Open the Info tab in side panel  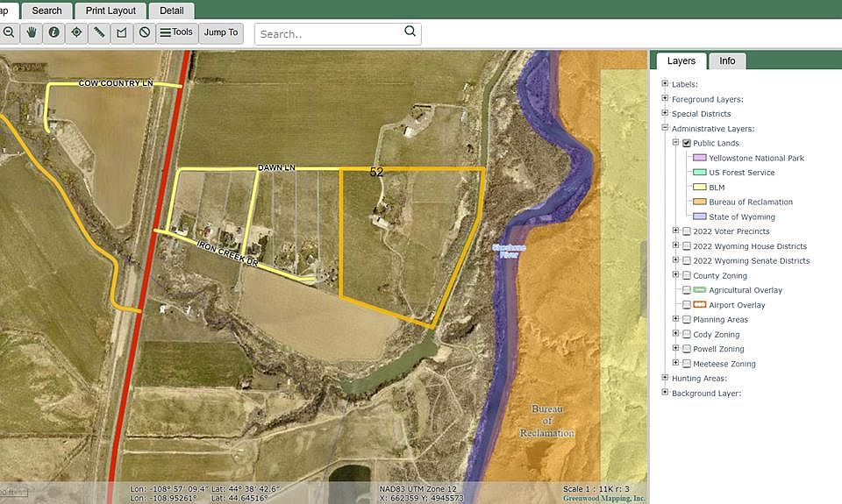click(x=727, y=61)
